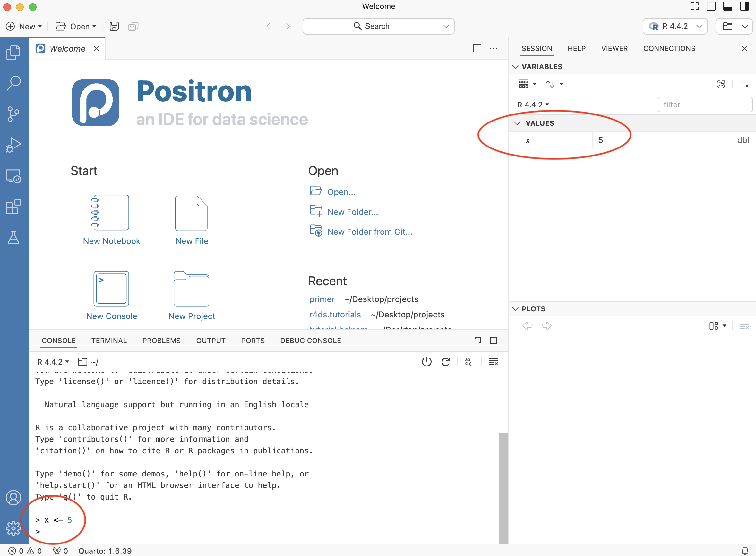Open the recent primer project

point(322,299)
